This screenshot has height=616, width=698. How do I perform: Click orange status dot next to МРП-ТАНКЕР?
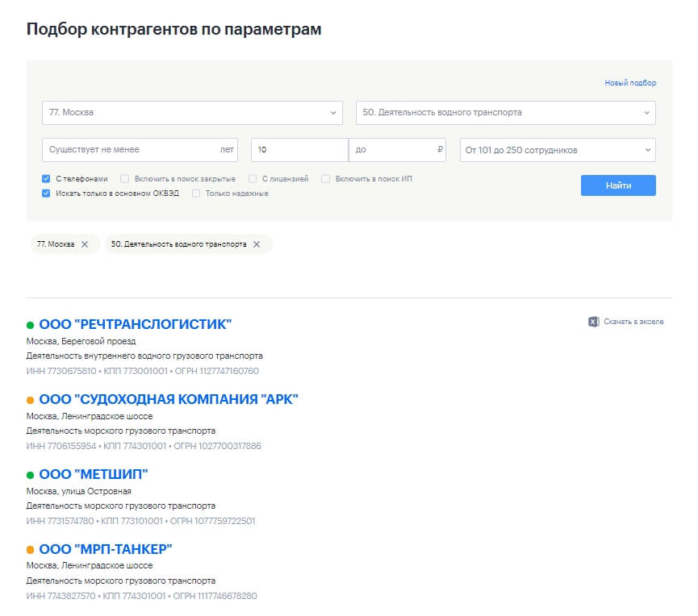click(31, 550)
